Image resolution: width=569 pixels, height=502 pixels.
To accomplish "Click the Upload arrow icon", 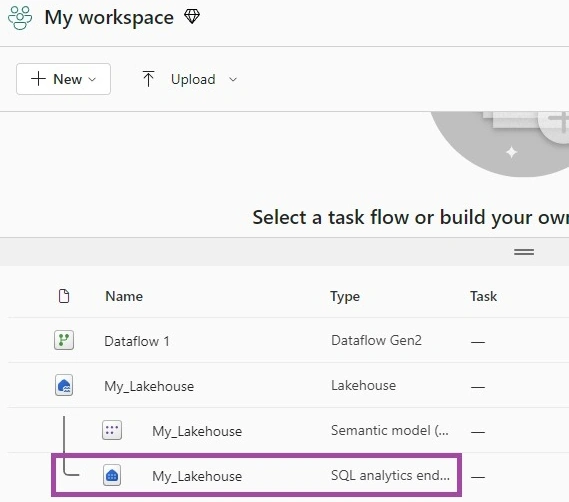I will 148,79.
